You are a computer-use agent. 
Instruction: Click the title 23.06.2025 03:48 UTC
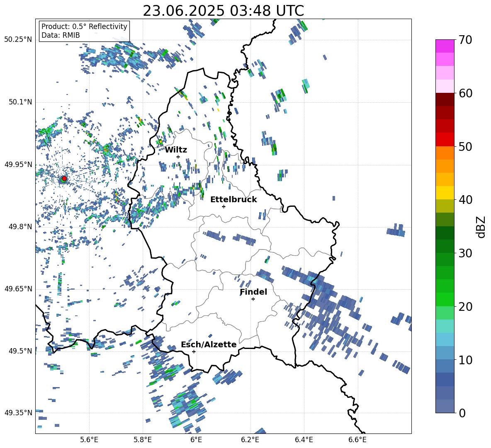223,11
